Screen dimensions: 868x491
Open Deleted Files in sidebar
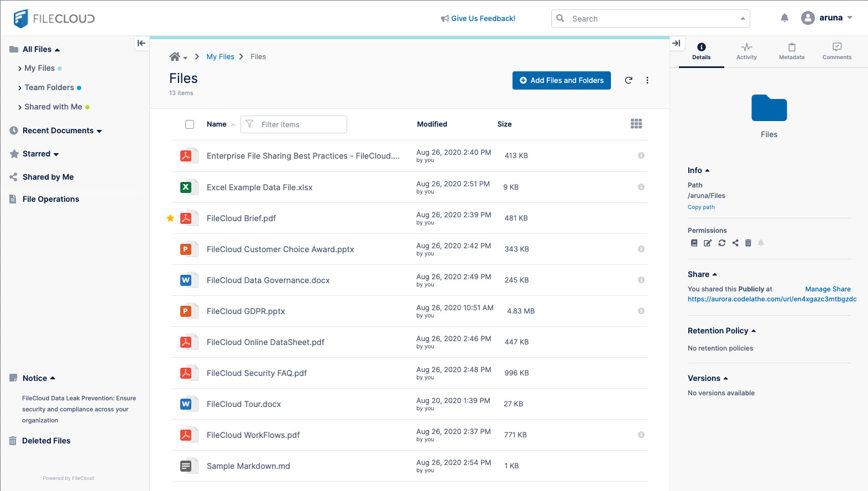[46, 441]
